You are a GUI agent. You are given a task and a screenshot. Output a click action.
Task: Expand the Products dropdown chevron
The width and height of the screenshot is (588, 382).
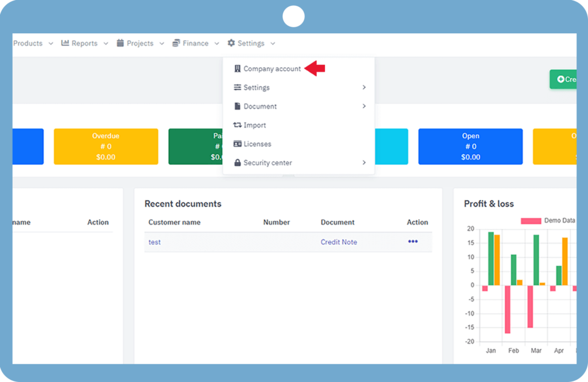click(51, 44)
